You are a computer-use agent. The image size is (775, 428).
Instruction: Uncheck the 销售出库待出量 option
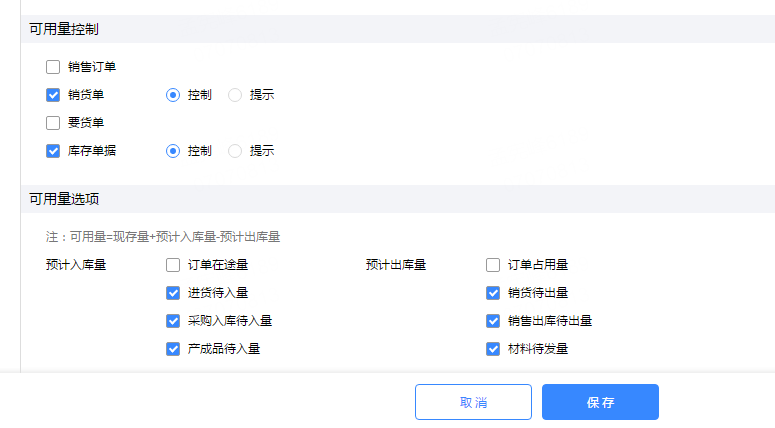tap(493, 321)
